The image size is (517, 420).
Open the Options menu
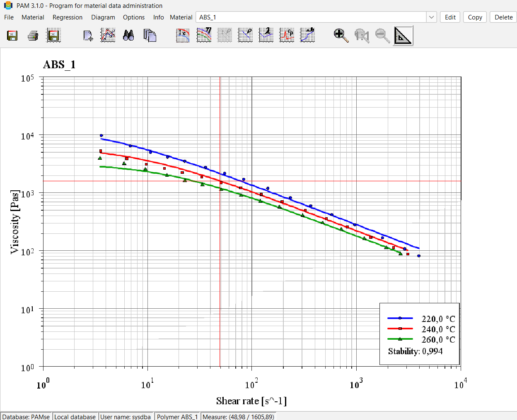point(134,17)
